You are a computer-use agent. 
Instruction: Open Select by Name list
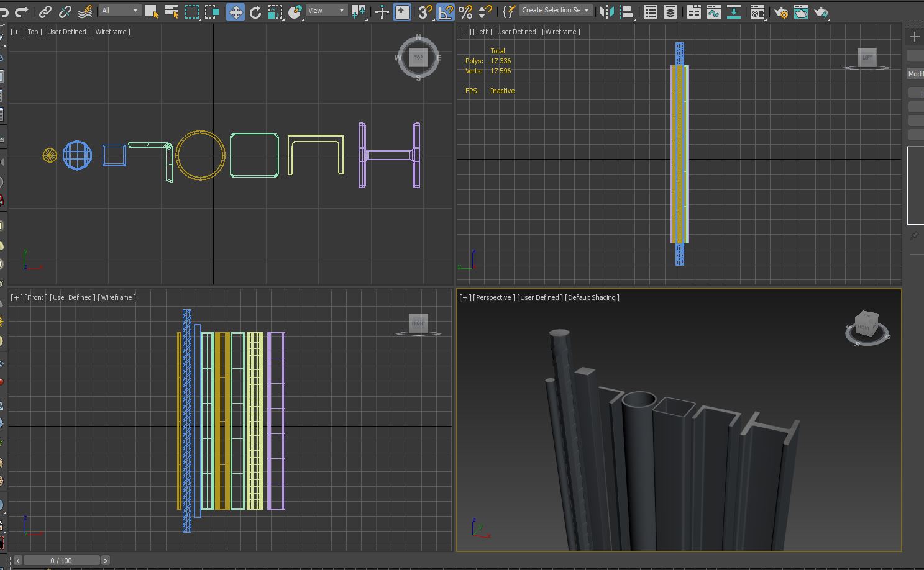[172, 12]
